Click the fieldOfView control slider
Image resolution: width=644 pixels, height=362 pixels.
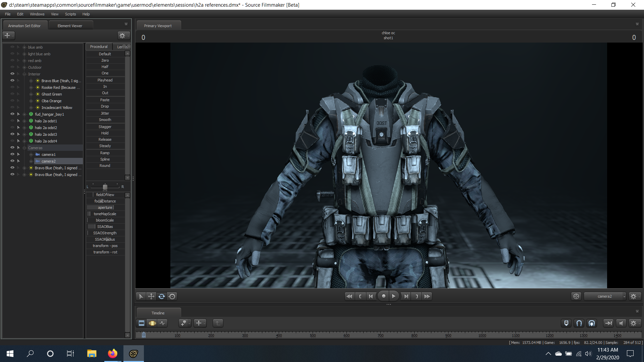click(x=105, y=195)
